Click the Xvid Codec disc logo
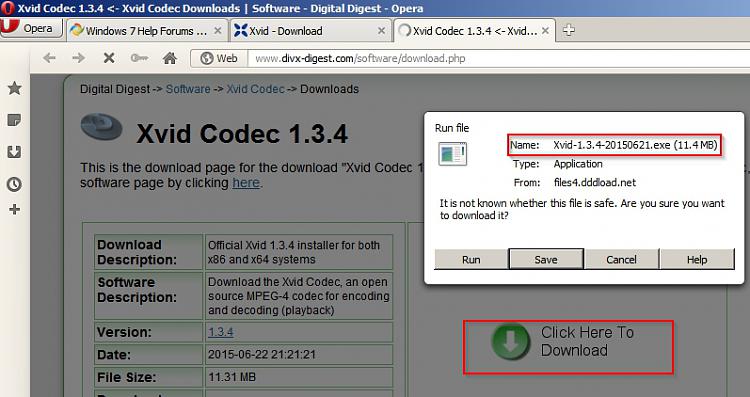This screenshot has width=750, height=397. coord(101,127)
